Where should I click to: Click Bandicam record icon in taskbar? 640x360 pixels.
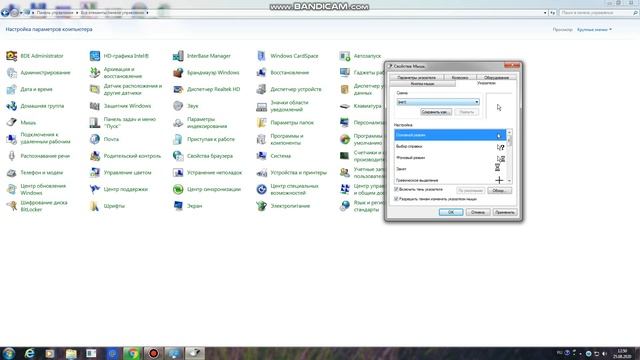(x=153, y=353)
